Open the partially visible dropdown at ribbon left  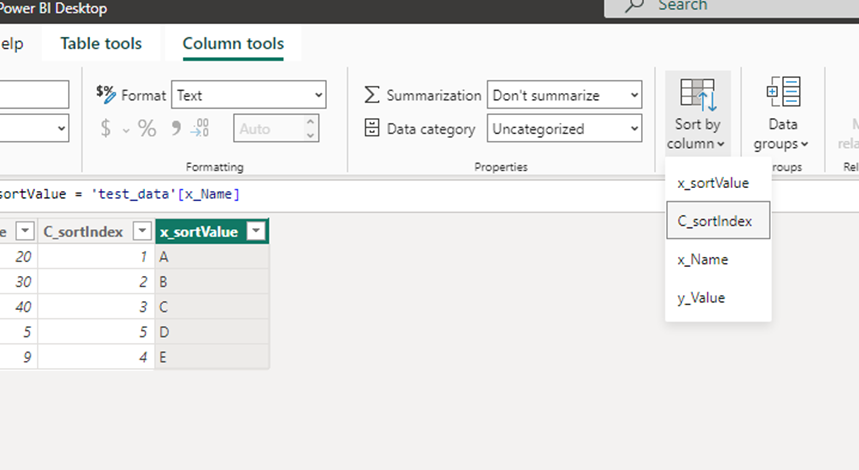pyautogui.click(x=34, y=128)
